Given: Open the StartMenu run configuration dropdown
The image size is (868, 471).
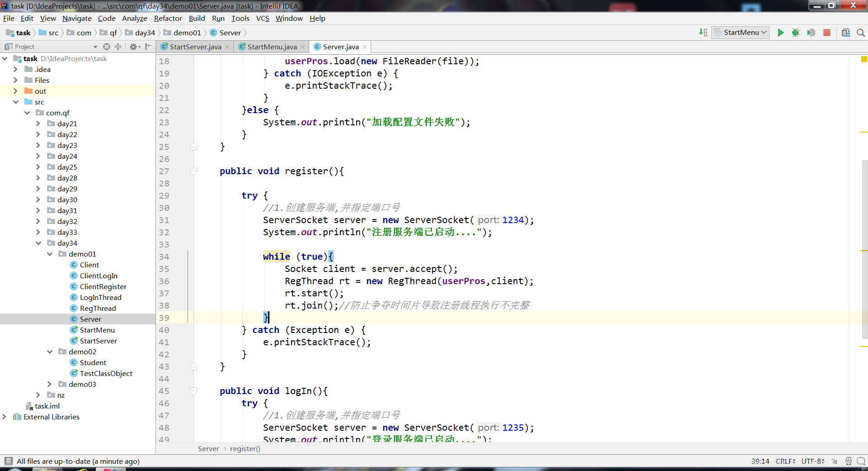Looking at the screenshot, I should (741, 33).
